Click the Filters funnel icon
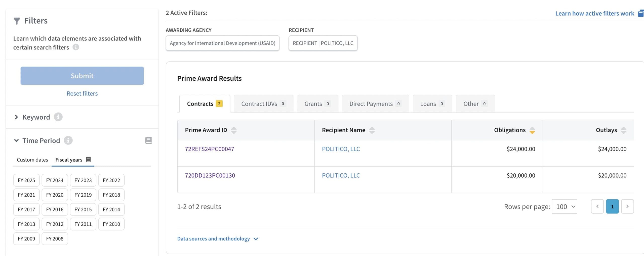 (17, 21)
